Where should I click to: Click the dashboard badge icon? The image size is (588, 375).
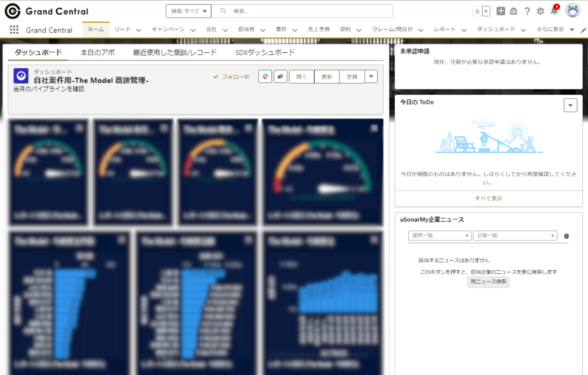pyautogui.click(x=21, y=76)
